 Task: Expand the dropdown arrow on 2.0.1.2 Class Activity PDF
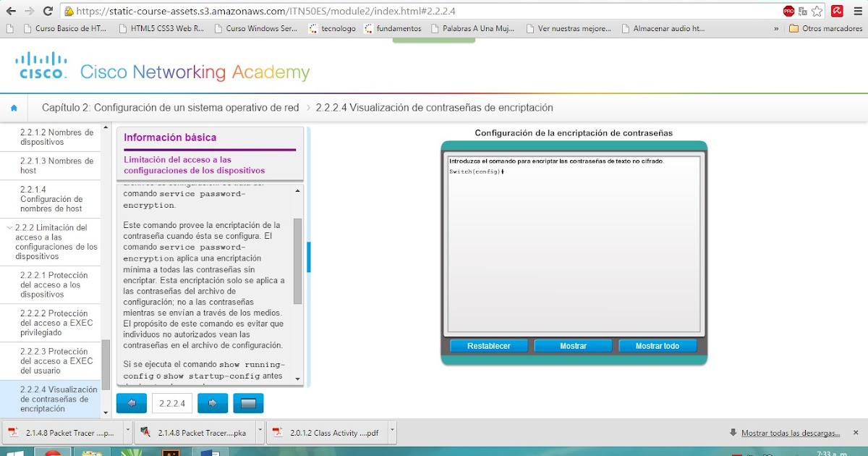point(392,431)
